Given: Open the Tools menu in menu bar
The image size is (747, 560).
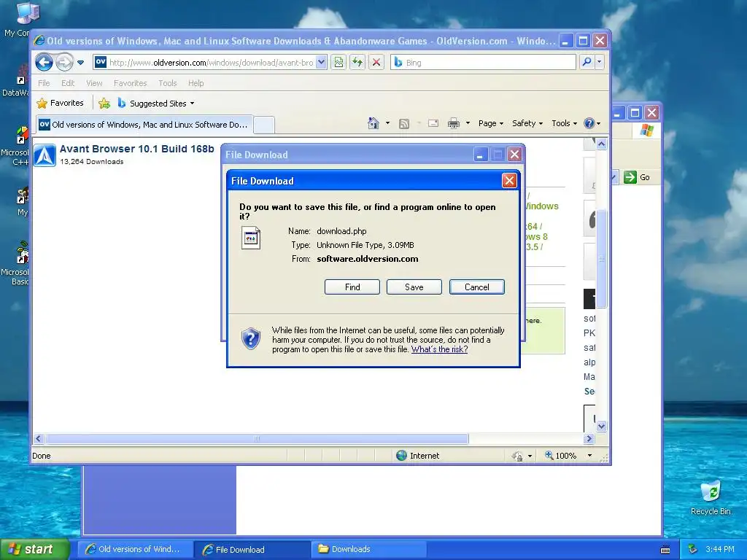Looking at the screenshot, I should pos(168,83).
